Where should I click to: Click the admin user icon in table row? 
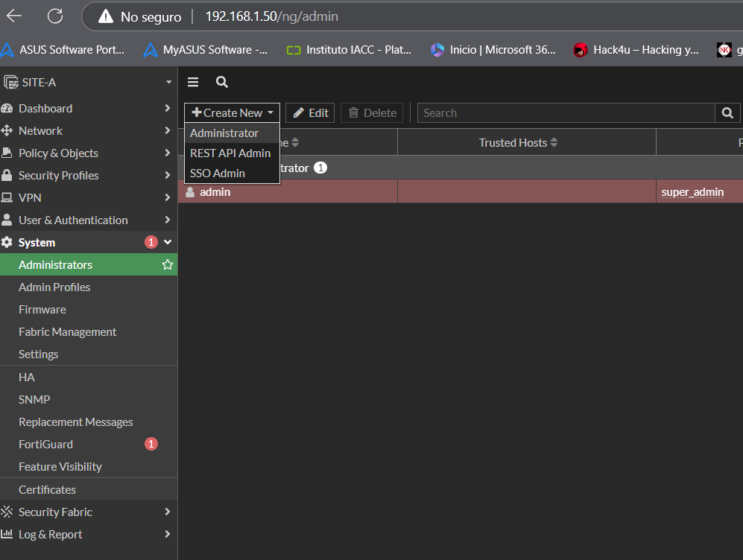tap(190, 192)
